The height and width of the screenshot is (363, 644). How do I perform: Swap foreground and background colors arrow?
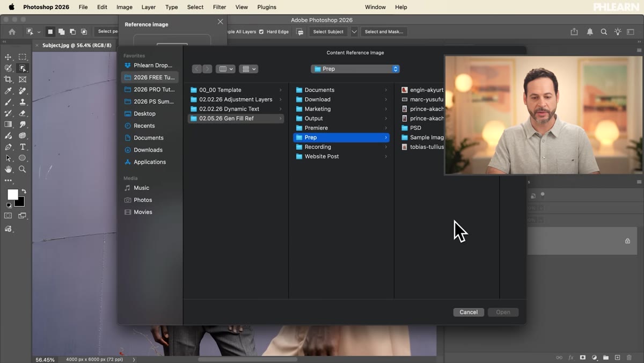coord(24,191)
